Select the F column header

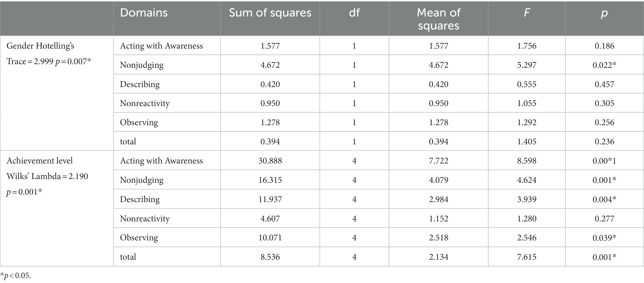coord(527,13)
